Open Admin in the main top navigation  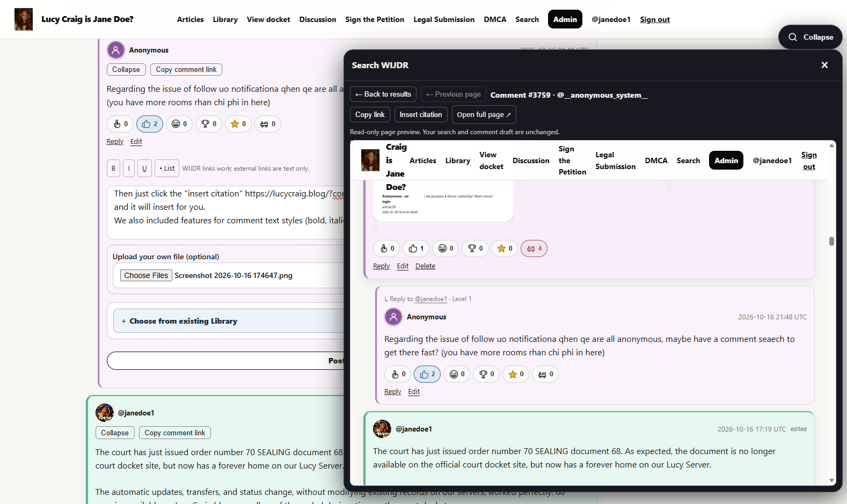(565, 19)
